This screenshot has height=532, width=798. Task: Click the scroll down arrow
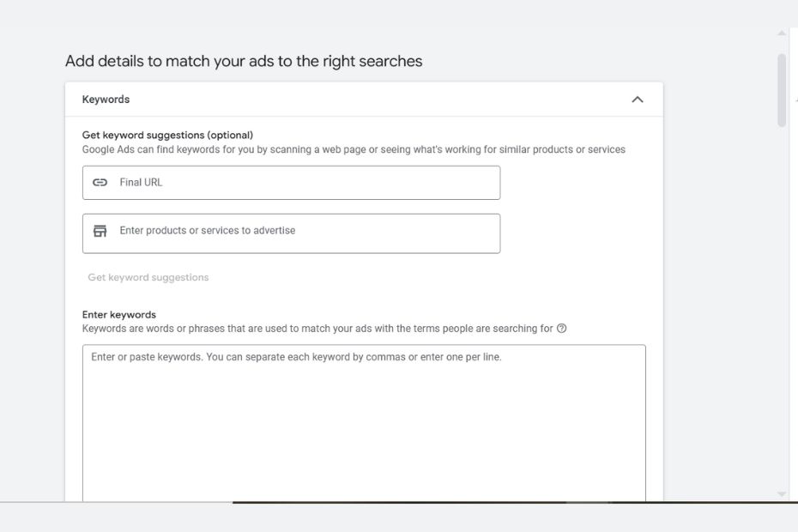(x=782, y=494)
